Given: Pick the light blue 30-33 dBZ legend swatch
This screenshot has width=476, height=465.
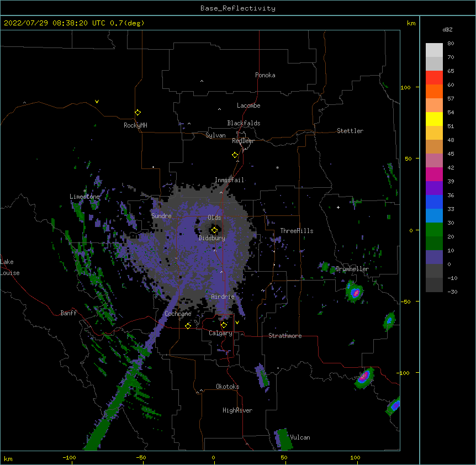Looking at the screenshot, I should 434,216.
